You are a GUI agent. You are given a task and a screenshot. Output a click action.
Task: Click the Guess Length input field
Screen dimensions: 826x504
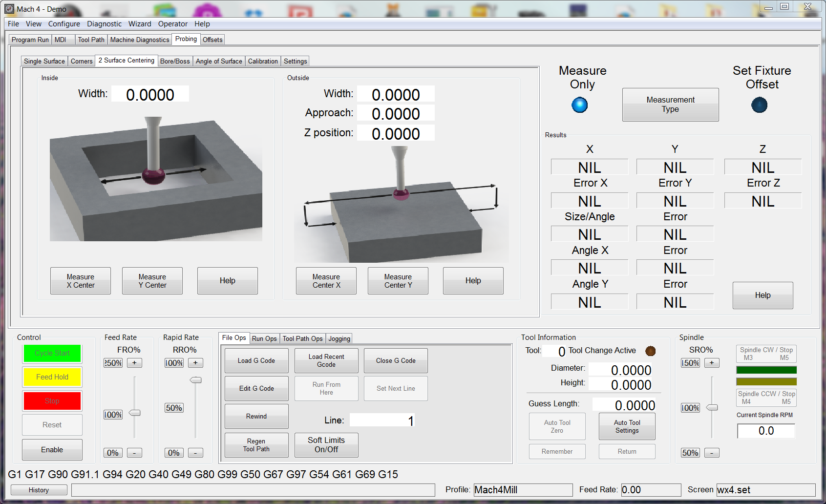click(624, 405)
